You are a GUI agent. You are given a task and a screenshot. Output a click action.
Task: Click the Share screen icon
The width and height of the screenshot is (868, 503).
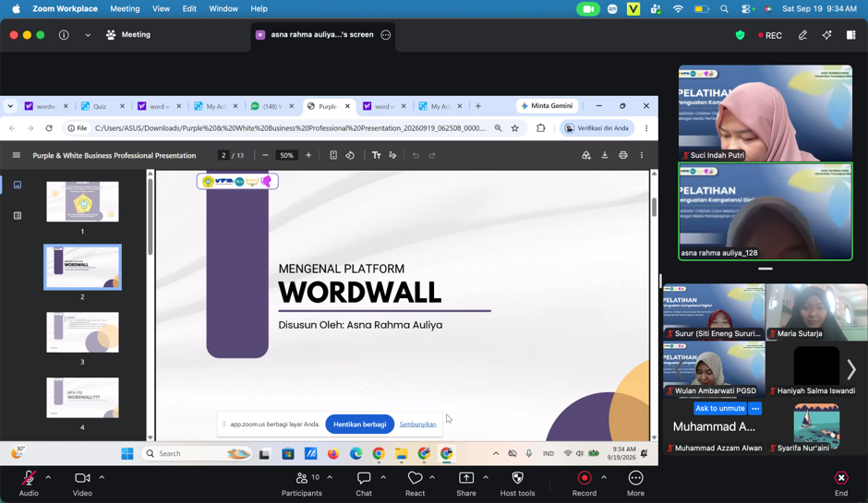(x=466, y=478)
